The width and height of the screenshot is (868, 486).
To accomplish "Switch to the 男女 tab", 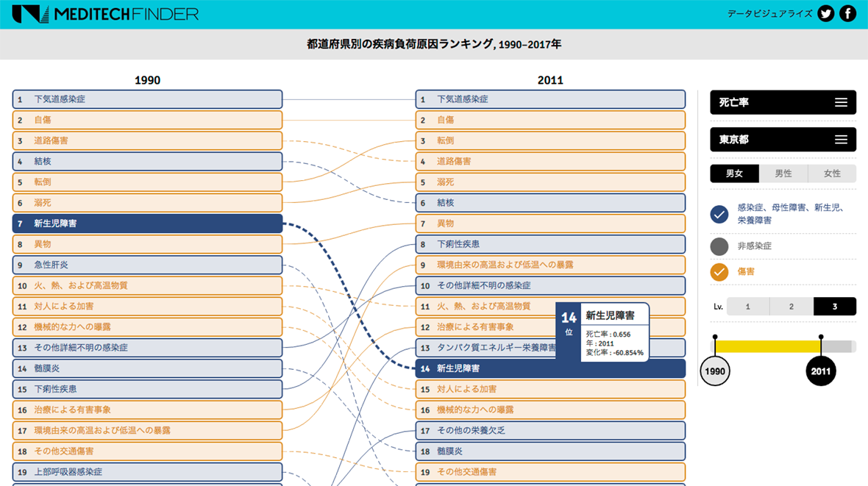I will tap(734, 174).
